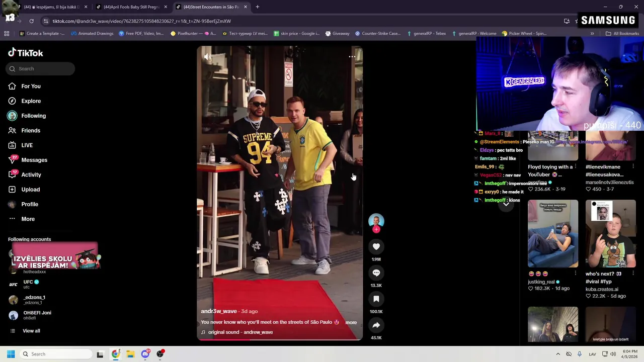Open options for who's next video card
Viewport: 644px width, 362px height.
633,274
